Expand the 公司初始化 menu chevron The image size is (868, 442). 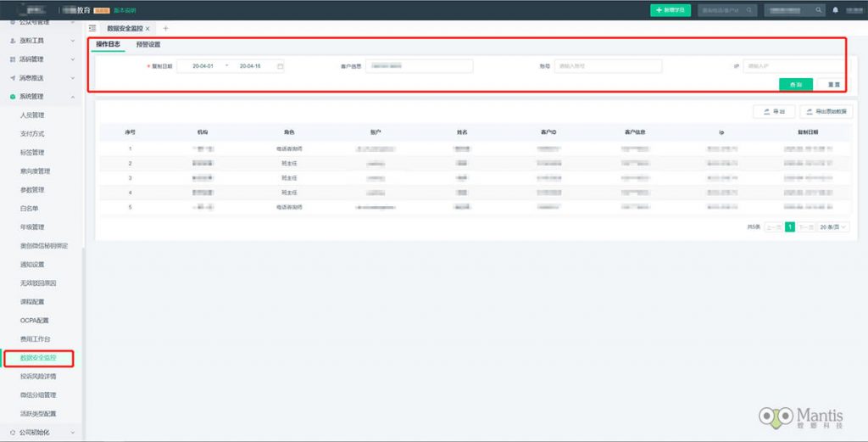pos(73,433)
